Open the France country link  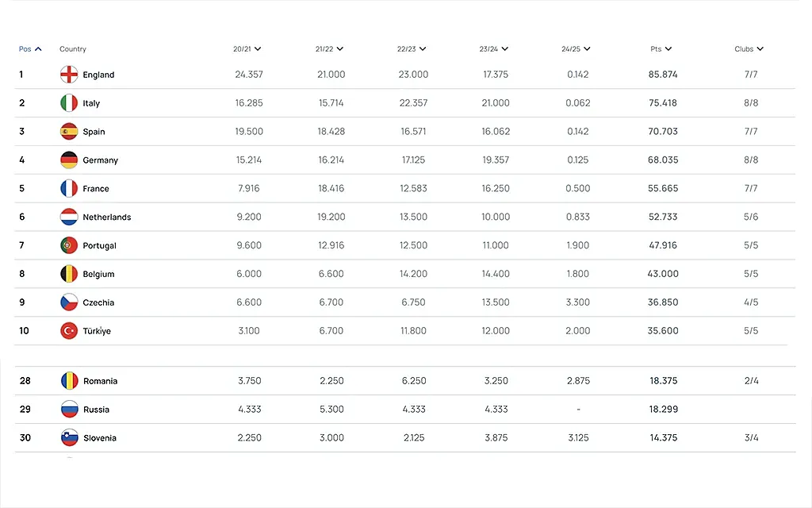[96, 189]
